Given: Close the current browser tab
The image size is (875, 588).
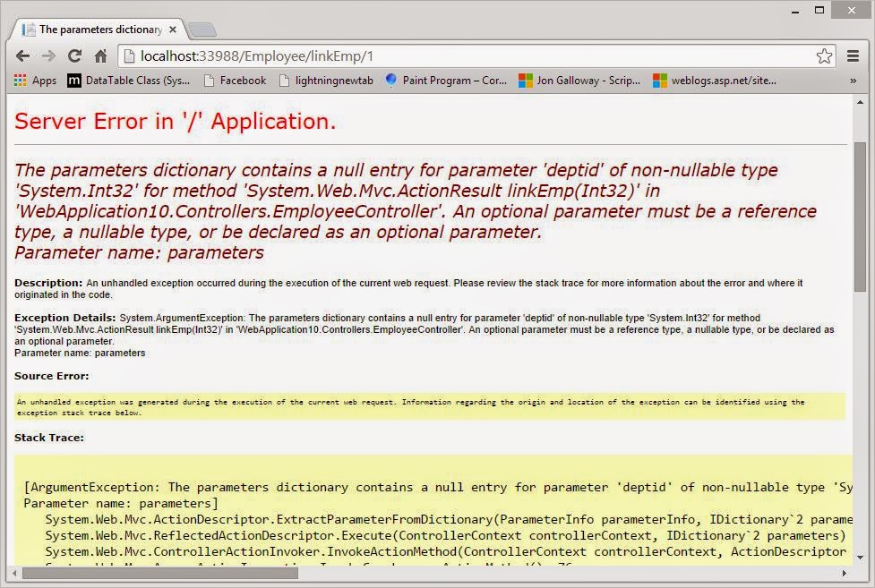Looking at the screenshot, I should 172,28.
